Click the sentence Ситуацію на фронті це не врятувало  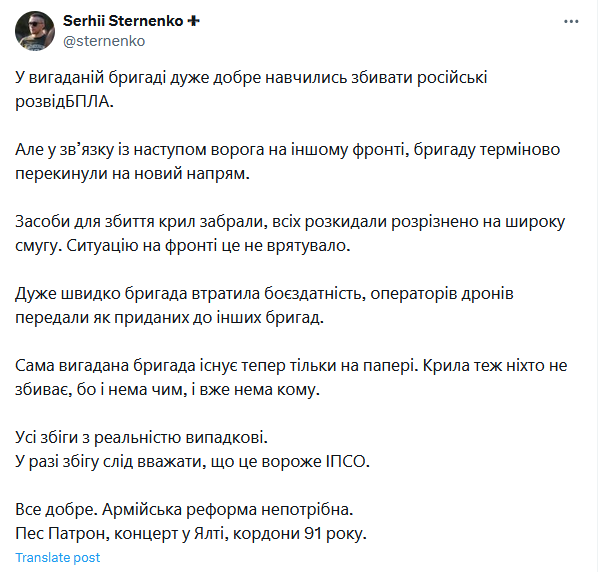tap(208, 246)
